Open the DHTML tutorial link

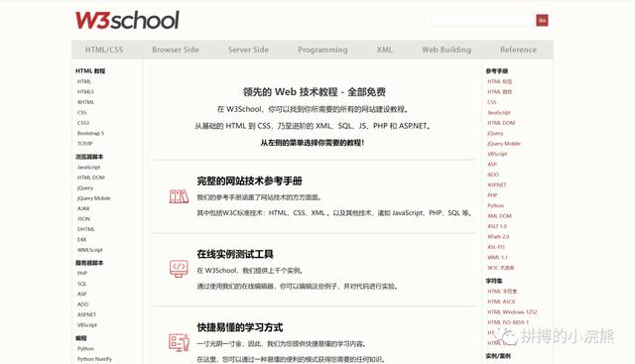coord(86,229)
